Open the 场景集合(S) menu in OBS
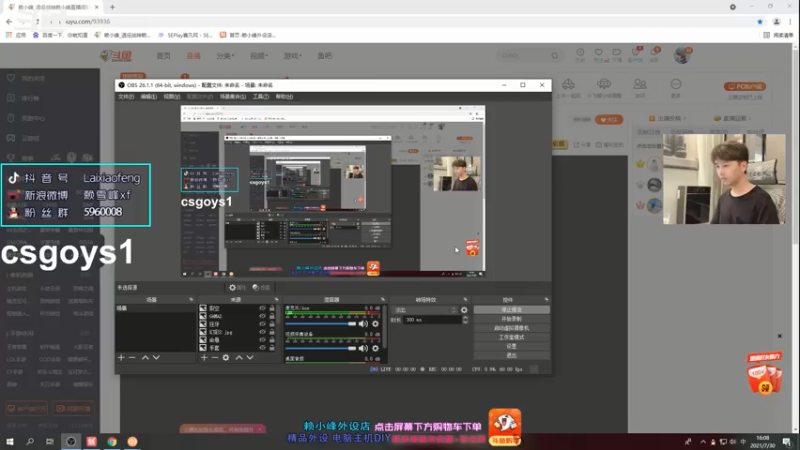800x450 pixels. click(233, 96)
